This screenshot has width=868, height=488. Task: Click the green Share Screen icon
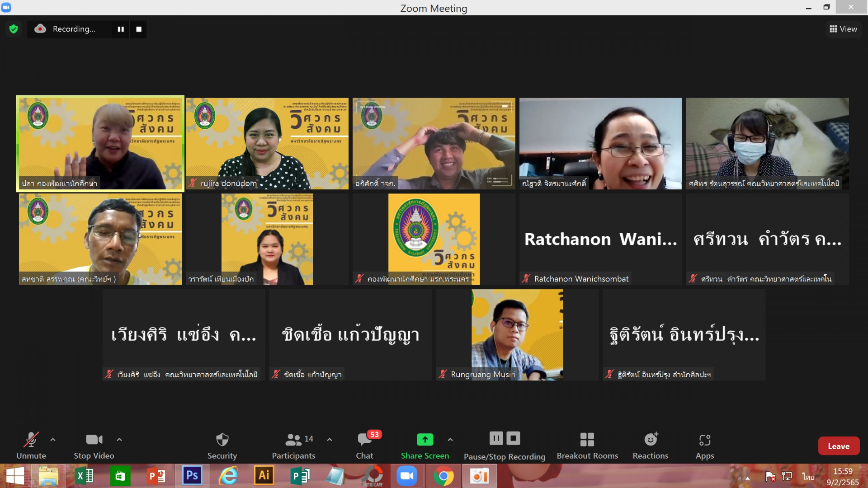coord(425,439)
